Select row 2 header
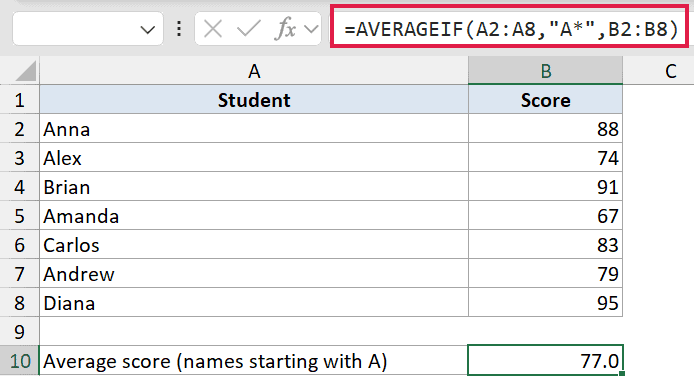 (x=19, y=129)
